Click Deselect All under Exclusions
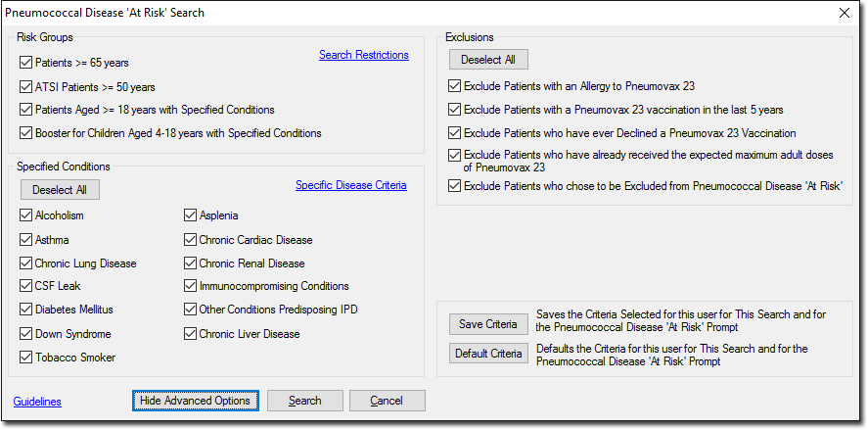Viewport: 868px width, 430px height. coord(488,60)
